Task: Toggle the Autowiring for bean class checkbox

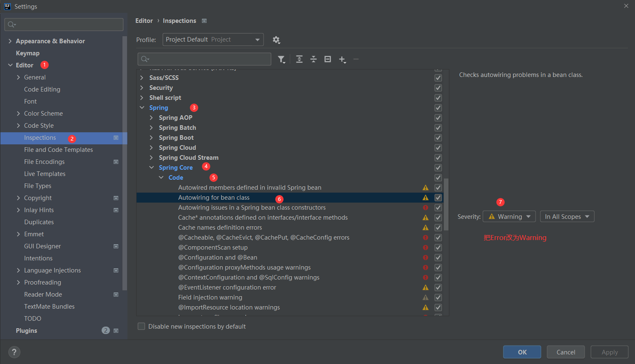Action: (438, 198)
